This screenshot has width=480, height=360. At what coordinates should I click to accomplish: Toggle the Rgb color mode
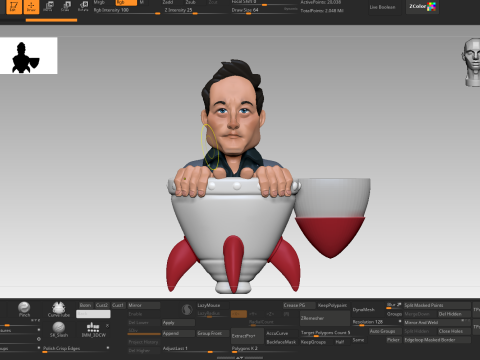[126, 2]
